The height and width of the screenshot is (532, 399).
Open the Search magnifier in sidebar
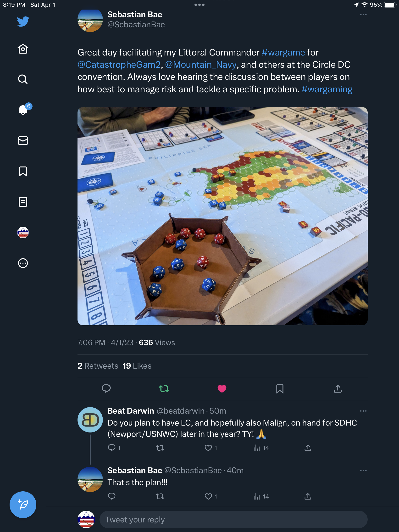[23, 79]
